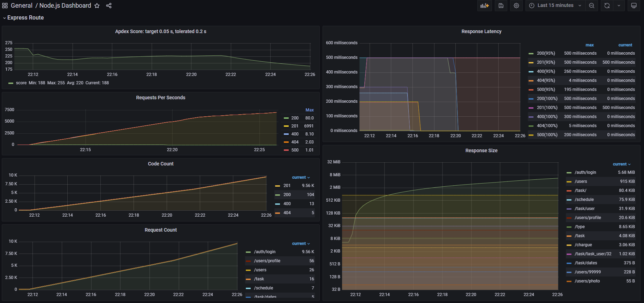644x303 pixels.
Task: Select /task/dates in Response Size legend
Action: (x=586, y=263)
